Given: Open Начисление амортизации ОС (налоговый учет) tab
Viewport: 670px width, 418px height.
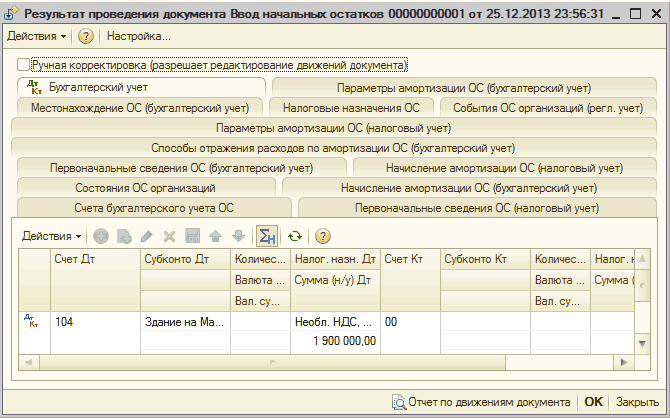Looking at the screenshot, I should (x=504, y=168).
